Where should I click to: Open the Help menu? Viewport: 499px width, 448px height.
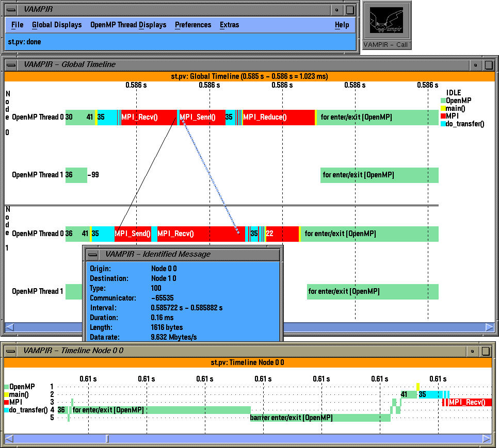click(342, 25)
